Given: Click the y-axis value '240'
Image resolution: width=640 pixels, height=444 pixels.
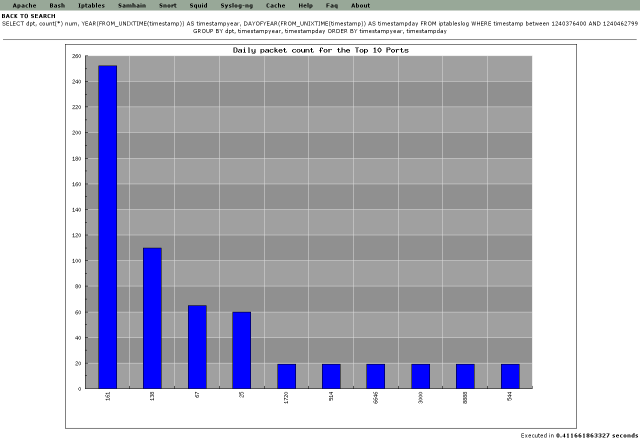Looking at the screenshot, I should click(77, 82).
